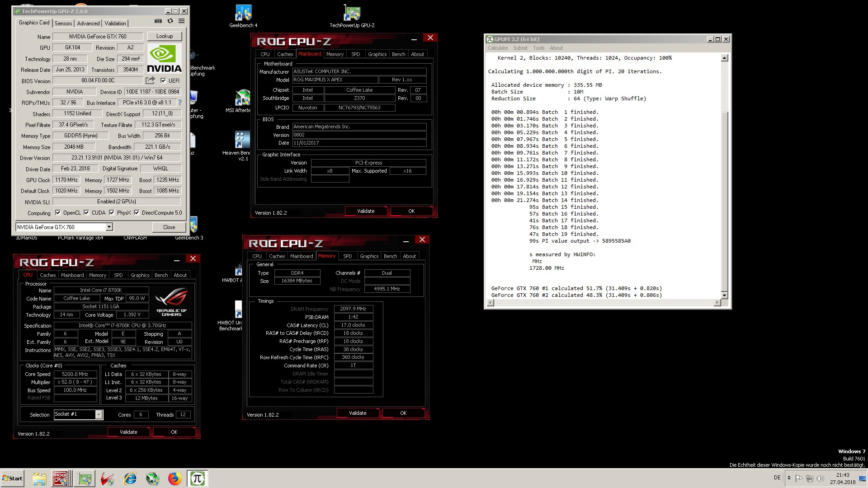This screenshot has width=868, height=488.
Task: Click OK in the CPU tab CPU-Z window
Action: click(x=174, y=432)
